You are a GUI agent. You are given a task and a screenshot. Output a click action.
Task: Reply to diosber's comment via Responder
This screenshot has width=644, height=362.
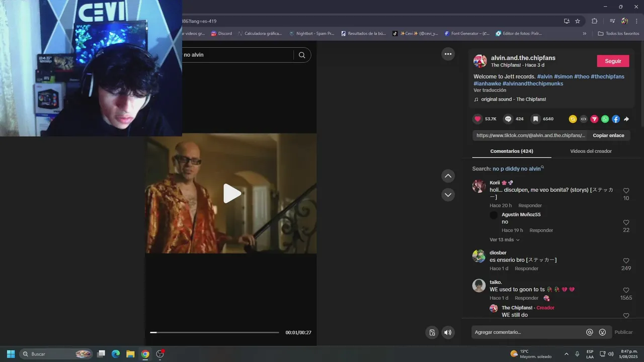(526, 268)
